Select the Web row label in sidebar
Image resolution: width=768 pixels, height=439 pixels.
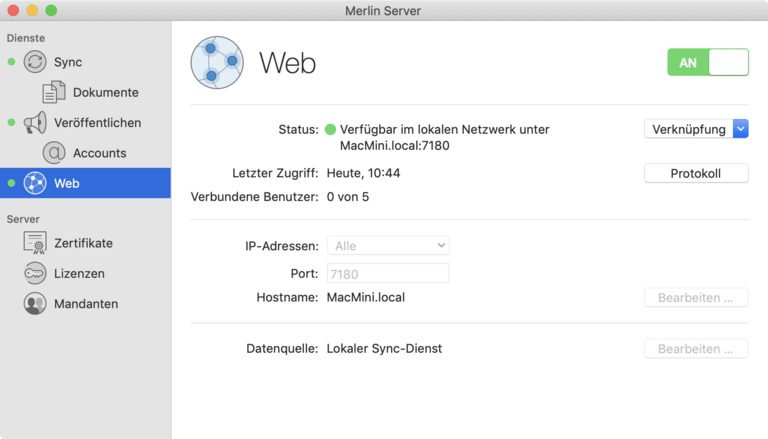click(67, 183)
